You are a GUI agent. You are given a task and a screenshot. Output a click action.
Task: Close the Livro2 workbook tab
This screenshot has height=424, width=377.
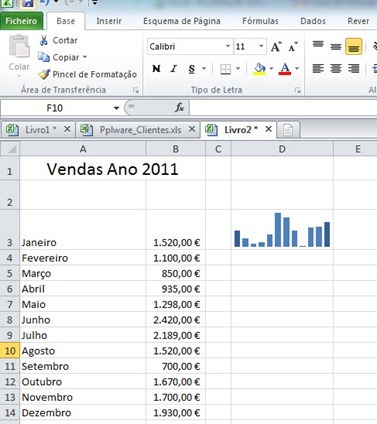pyautogui.click(x=268, y=129)
